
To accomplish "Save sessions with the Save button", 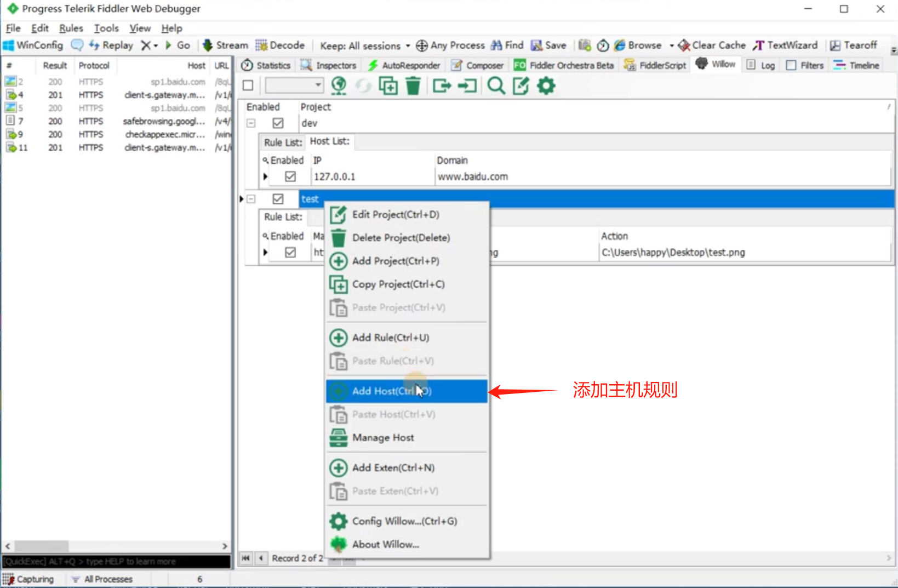I will click(548, 45).
